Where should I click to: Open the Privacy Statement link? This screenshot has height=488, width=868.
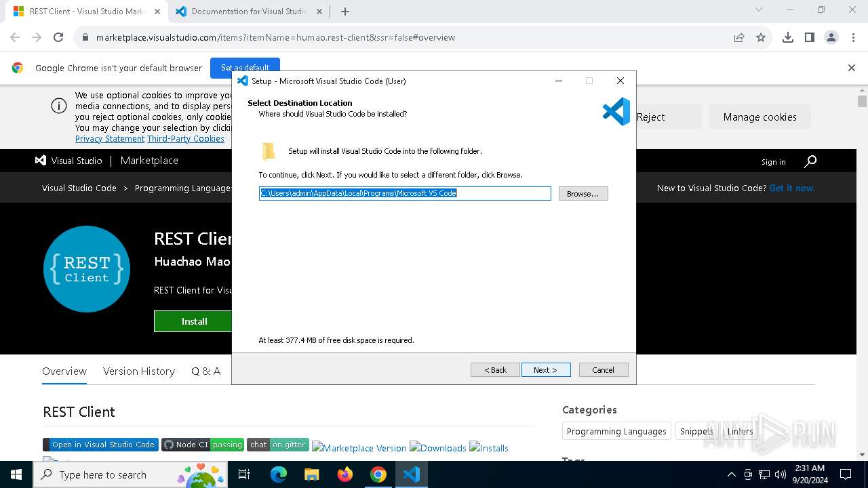110,139
